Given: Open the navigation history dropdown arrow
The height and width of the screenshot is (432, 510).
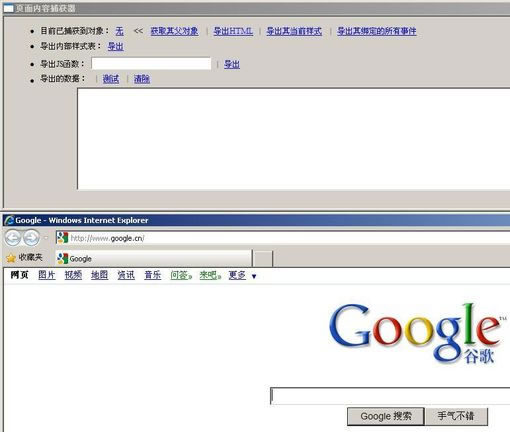Looking at the screenshot, I should [x=46, y=238].
